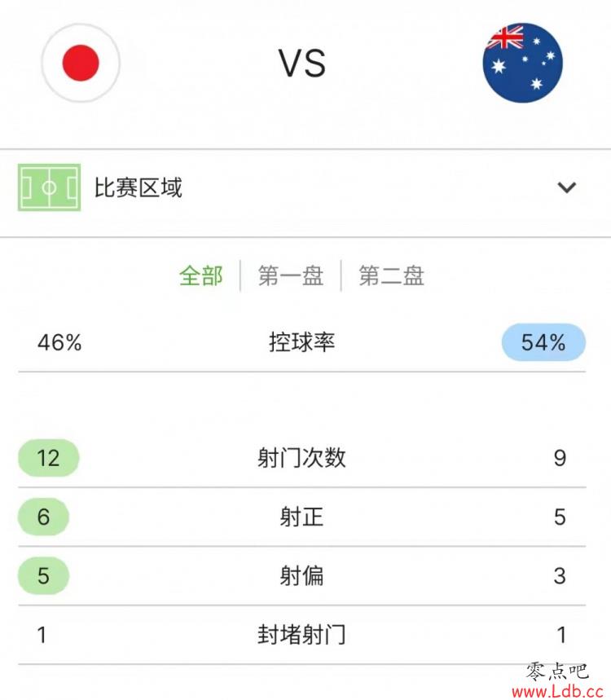Click the 射门次数 stat label
611x700 pixels.
[301, 458]
